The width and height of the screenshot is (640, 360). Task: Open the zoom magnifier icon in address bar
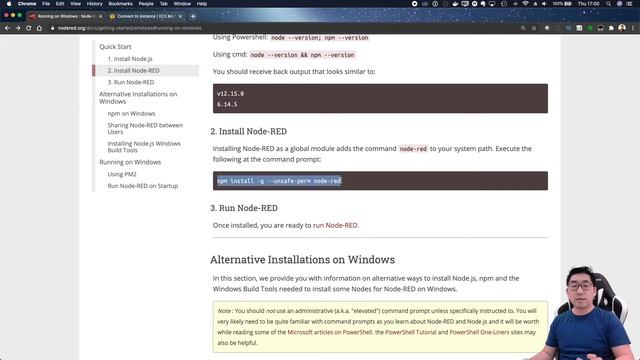[x=523, y=28]
